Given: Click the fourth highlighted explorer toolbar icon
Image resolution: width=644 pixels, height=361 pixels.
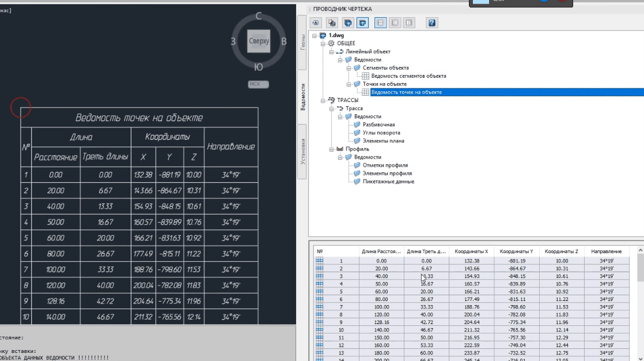Looking at the screenshot, I should tap(363, 23).
